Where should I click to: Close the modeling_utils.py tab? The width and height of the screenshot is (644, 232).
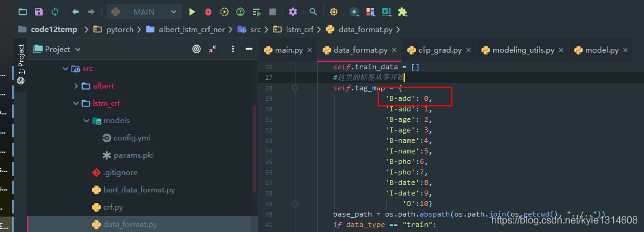pos(561,50)
